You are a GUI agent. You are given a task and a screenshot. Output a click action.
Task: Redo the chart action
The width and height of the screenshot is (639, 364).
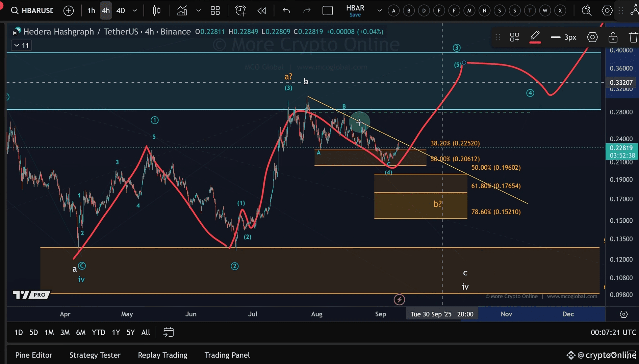pyautogui.click(x=307, y=10)
